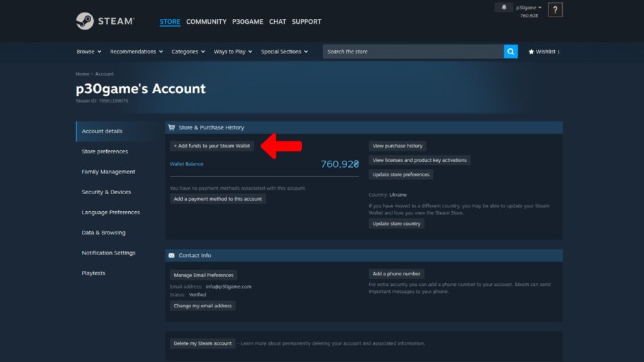Click the Steam logo
The image size is (644, 362).
click(x=105, y=21)
